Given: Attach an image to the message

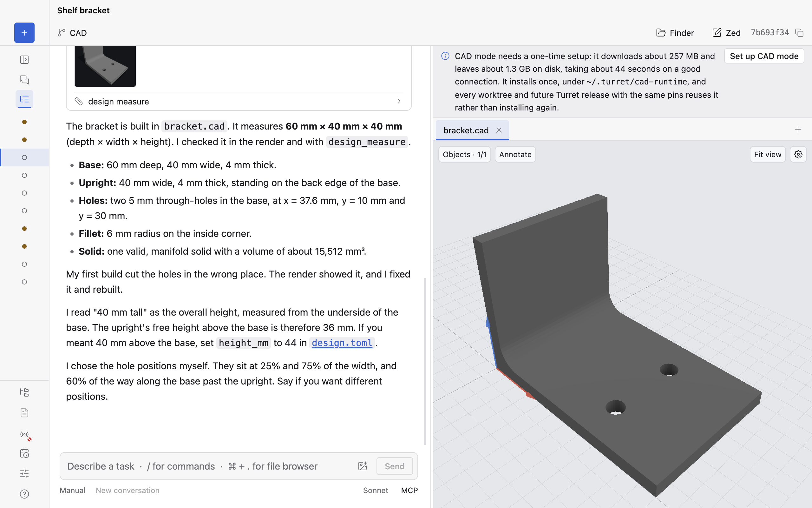Looking at the screenshot, I should coord(362,466).
